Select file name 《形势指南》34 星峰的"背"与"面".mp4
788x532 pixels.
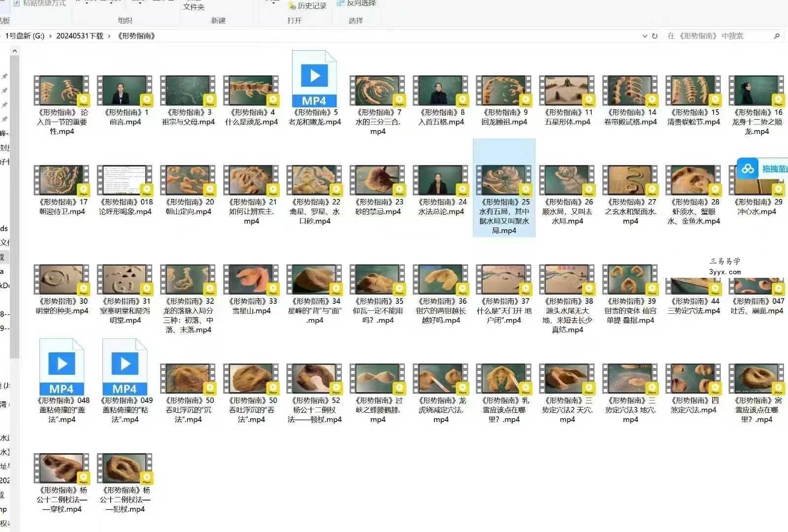click(315, 310)
